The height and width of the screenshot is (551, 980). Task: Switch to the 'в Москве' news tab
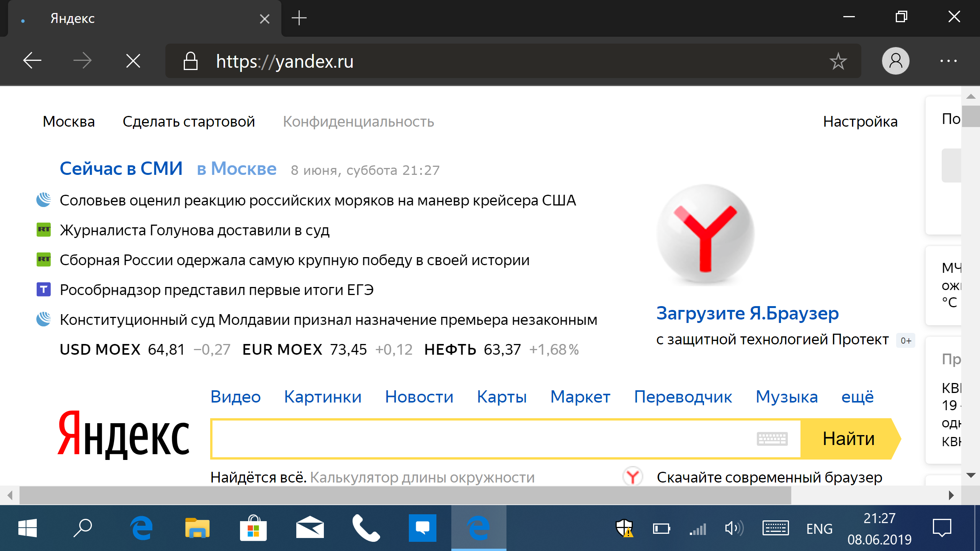coord(237,169)
